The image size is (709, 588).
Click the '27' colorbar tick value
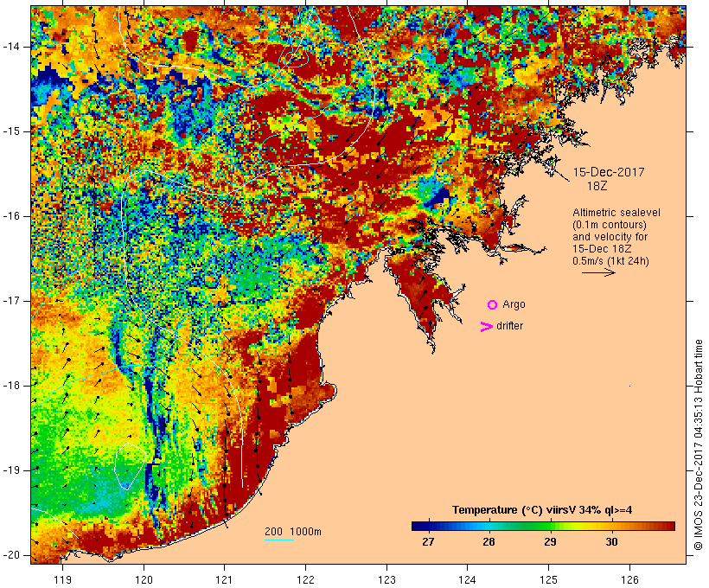point(428,541)
